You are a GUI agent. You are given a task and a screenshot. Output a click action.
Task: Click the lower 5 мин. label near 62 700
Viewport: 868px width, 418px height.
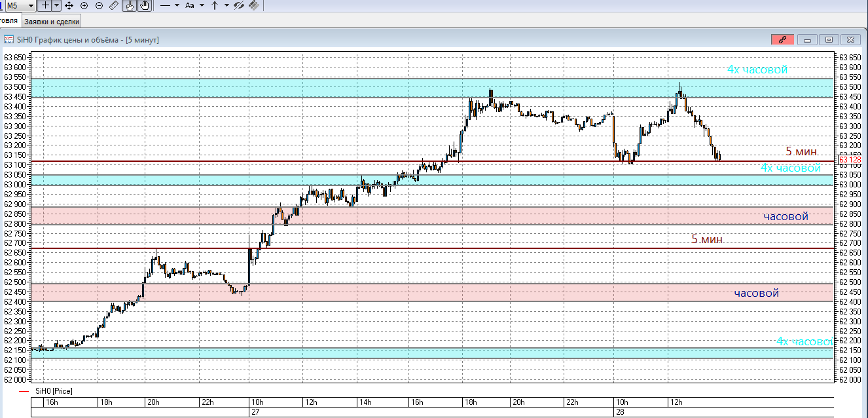708,239
